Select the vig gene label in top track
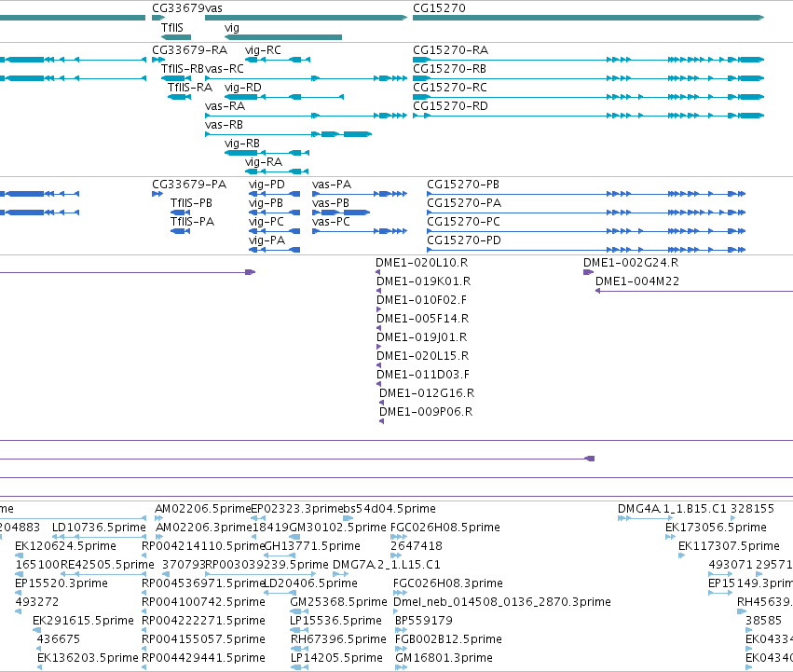Viewport: 793px width, 672px height. click(232, 28)
